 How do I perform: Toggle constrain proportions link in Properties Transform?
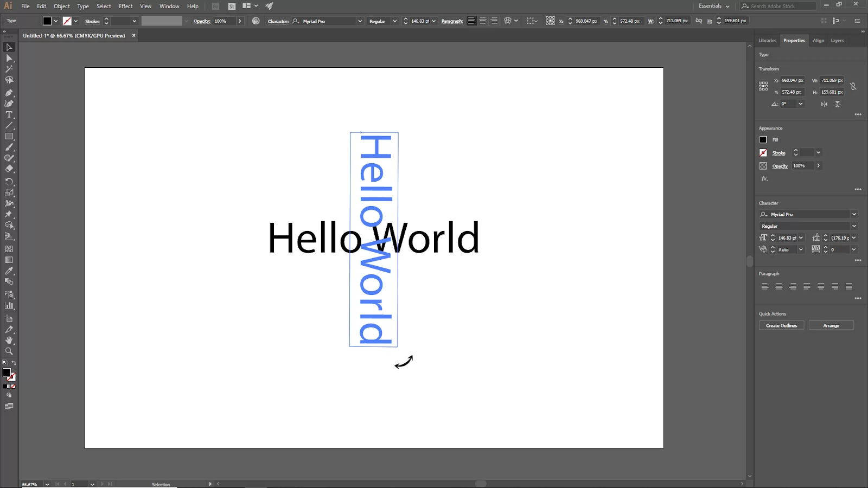[853, 86]
